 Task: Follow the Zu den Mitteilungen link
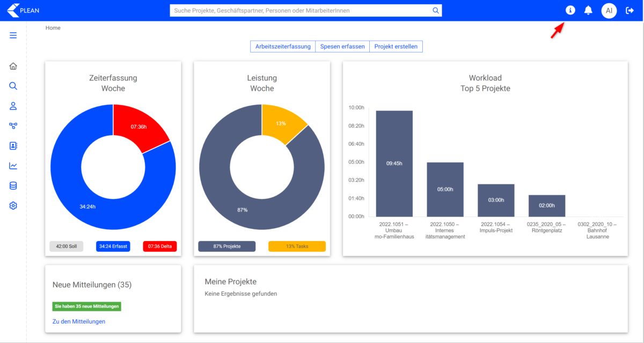[x=79, y=322]
